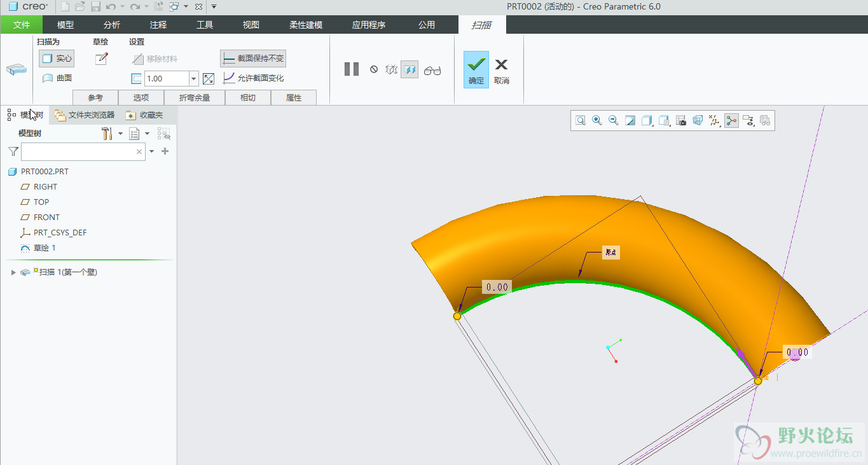Click the thickness icon left of 1.00 field
This screenshot has width=868, height=465.
136,79
